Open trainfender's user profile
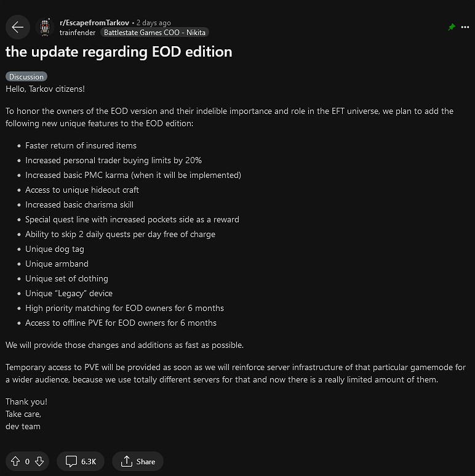The image size is (475, 476). [x=78, y=32]
